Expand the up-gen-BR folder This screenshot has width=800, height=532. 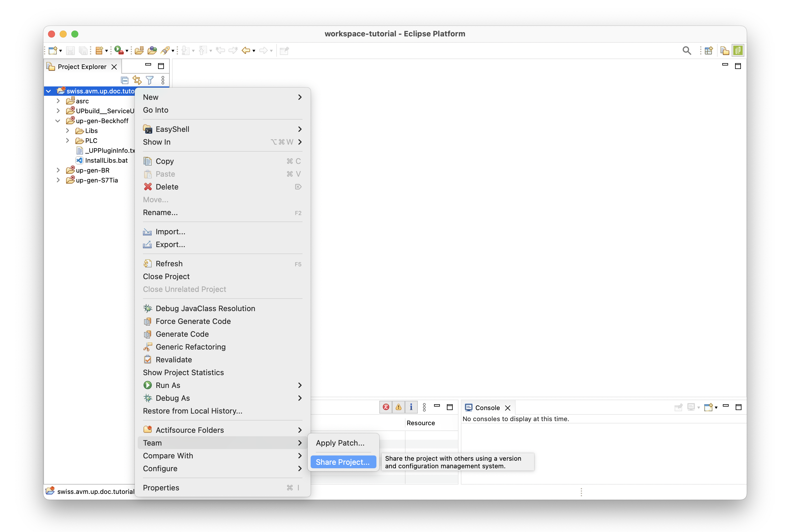point(58,170)
